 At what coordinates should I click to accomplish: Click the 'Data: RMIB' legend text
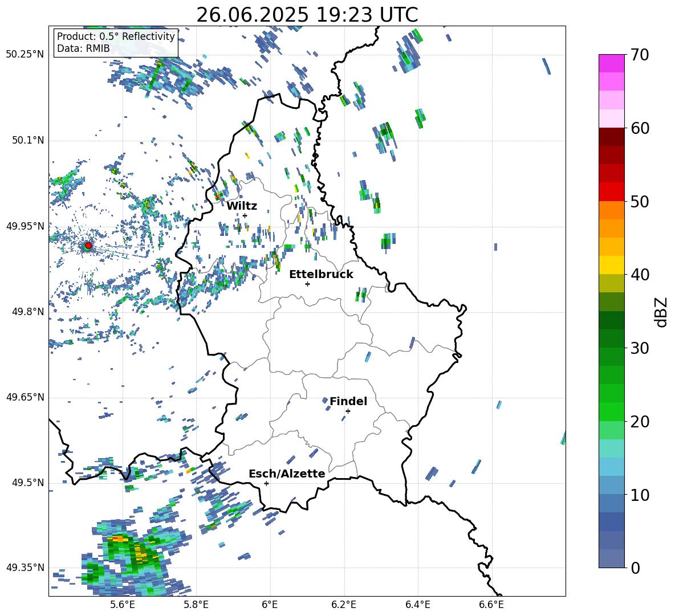point(83,48)
